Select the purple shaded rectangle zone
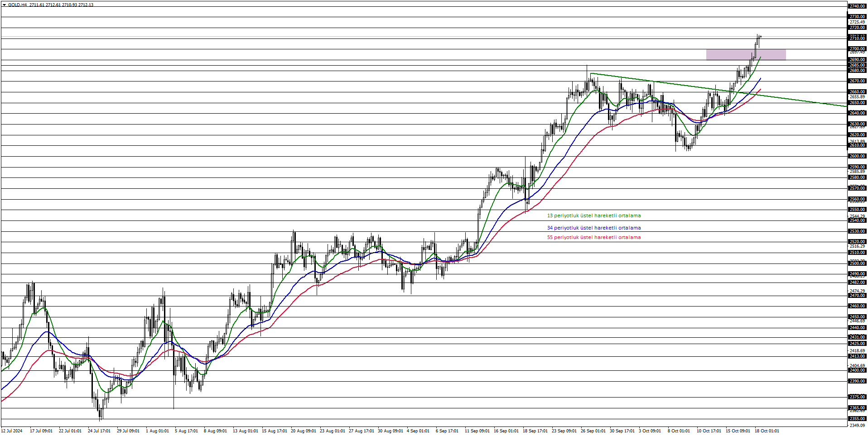 pos(746,54)
